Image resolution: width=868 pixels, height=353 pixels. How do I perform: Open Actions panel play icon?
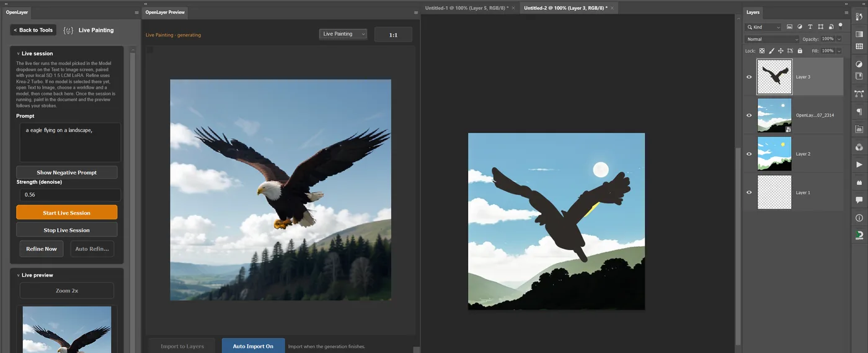(859, 164)
